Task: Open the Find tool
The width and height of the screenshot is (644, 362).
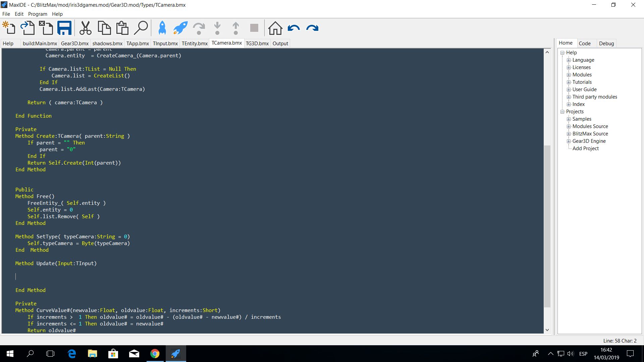Action: pyautogui.click(x=141, y=28)
